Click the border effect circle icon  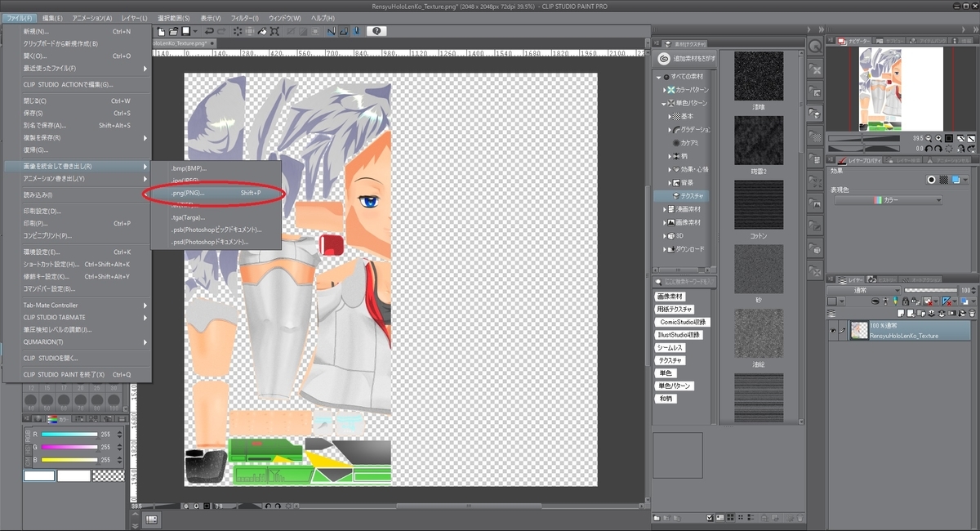[932, 180]
